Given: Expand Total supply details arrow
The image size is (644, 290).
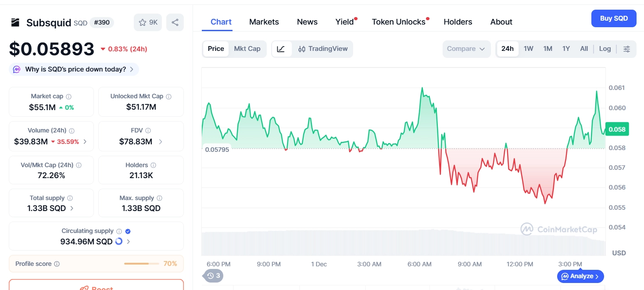Looking at the screenshot, I should (x=72, y=208).
